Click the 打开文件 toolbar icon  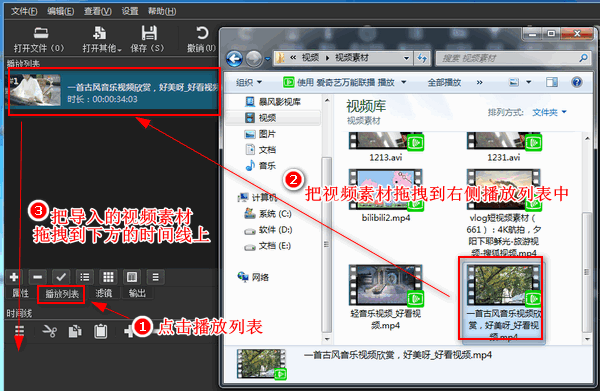(x=40, y=33)
